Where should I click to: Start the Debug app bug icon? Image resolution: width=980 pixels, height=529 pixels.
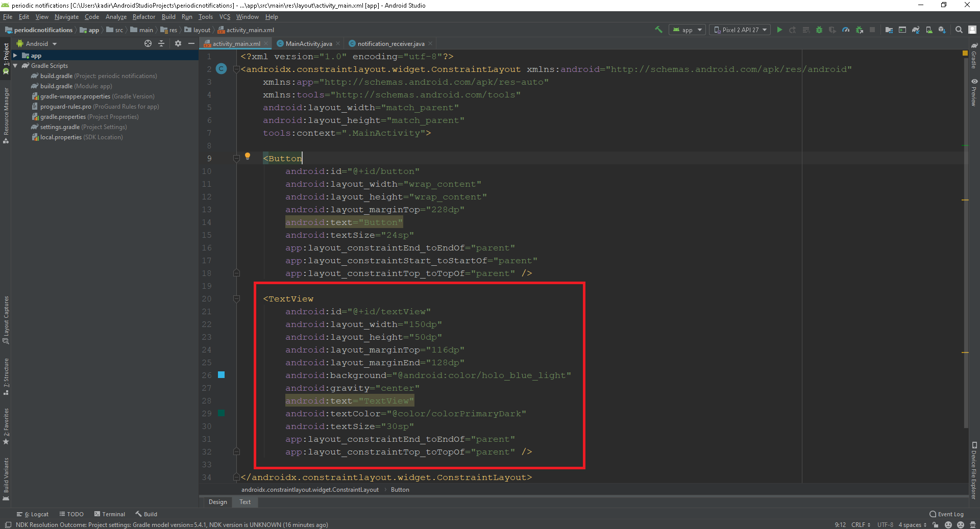point(819,30)
